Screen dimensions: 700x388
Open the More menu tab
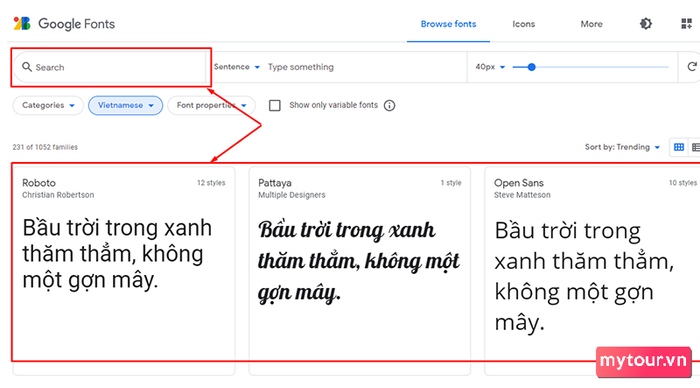point(592,24)
